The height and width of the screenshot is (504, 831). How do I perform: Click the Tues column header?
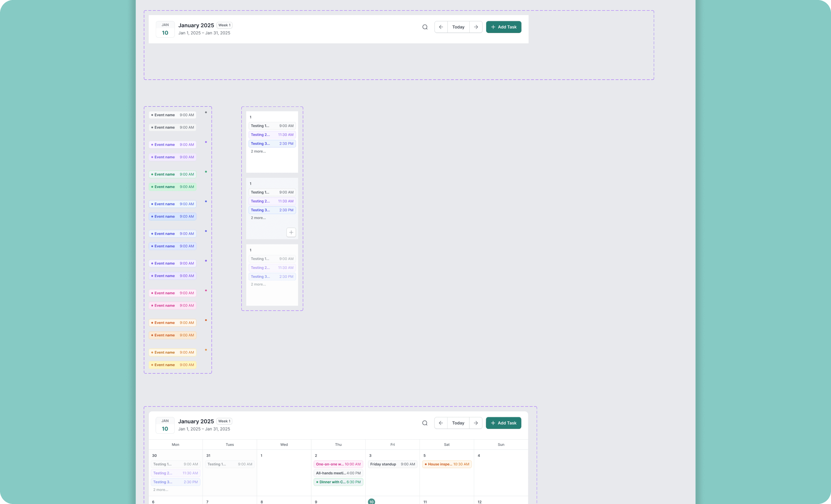click(230, 445)
